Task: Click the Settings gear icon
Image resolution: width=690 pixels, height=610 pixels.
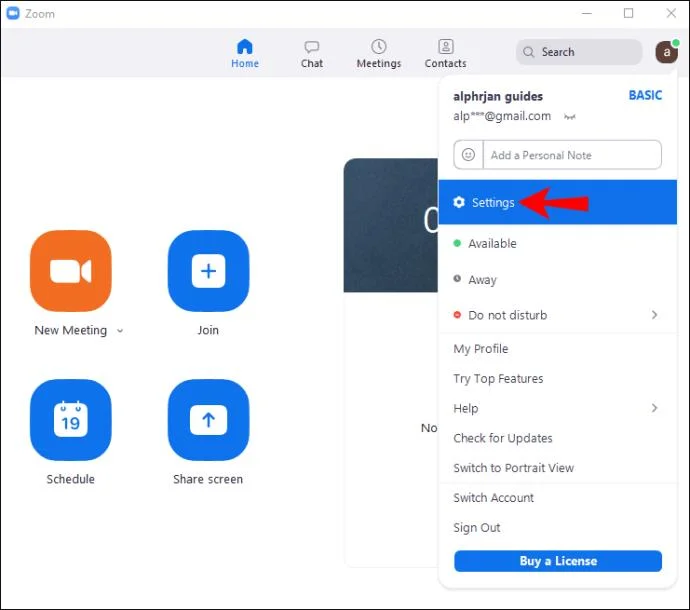Action: (x=459, y=202)
